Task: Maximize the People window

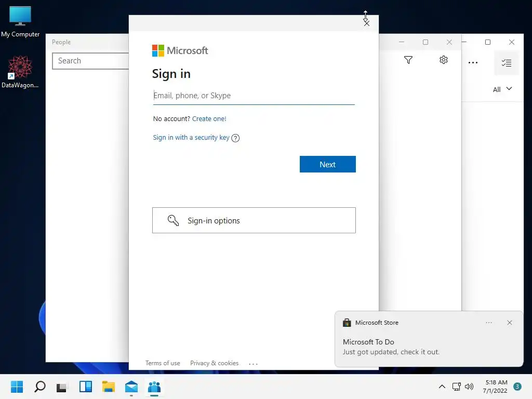Action: (x=425, y=42)
